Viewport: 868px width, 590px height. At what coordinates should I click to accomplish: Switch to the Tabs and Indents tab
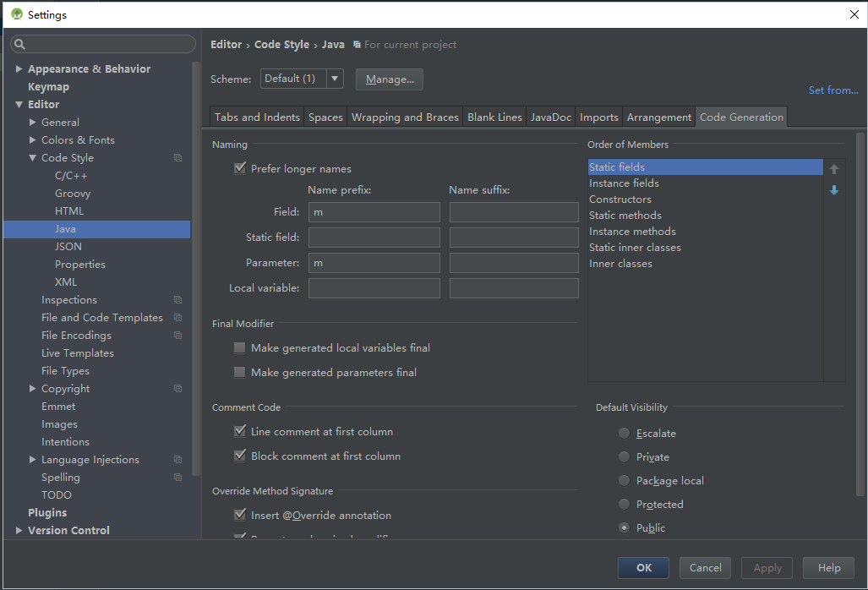pos(257,117)
